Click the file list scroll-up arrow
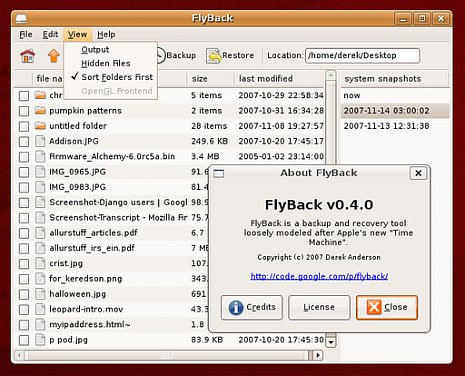Viewport: 465px width, 376px height. (x=331, y=76)
